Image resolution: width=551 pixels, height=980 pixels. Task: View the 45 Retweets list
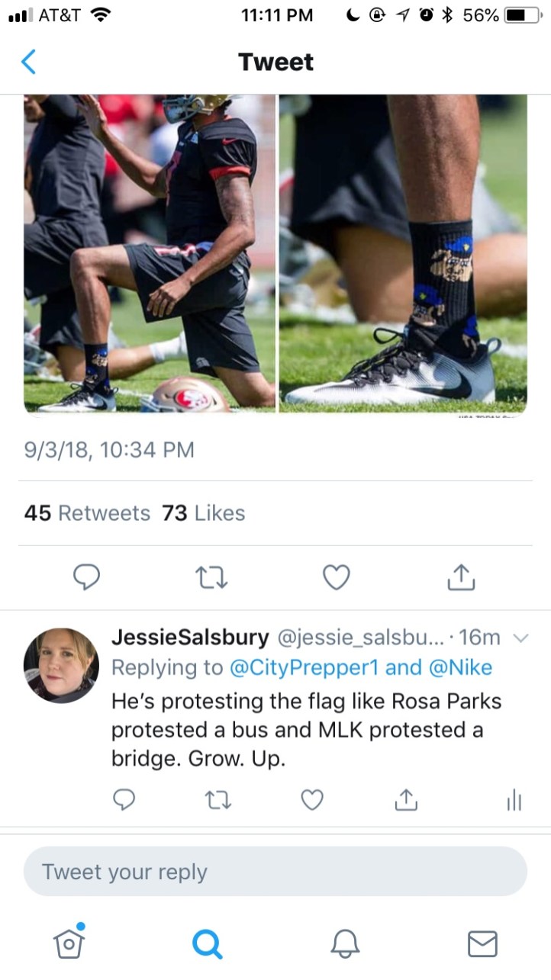[87, 513]
